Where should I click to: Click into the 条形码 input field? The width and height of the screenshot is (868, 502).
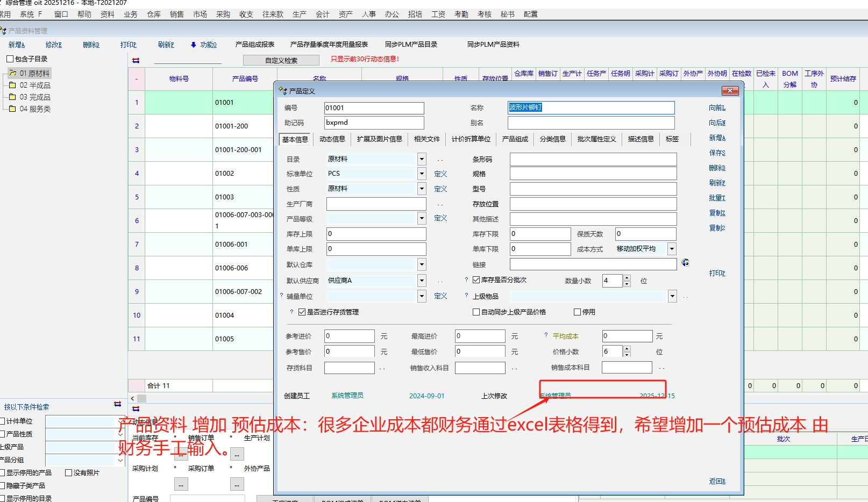click(593, 160)
